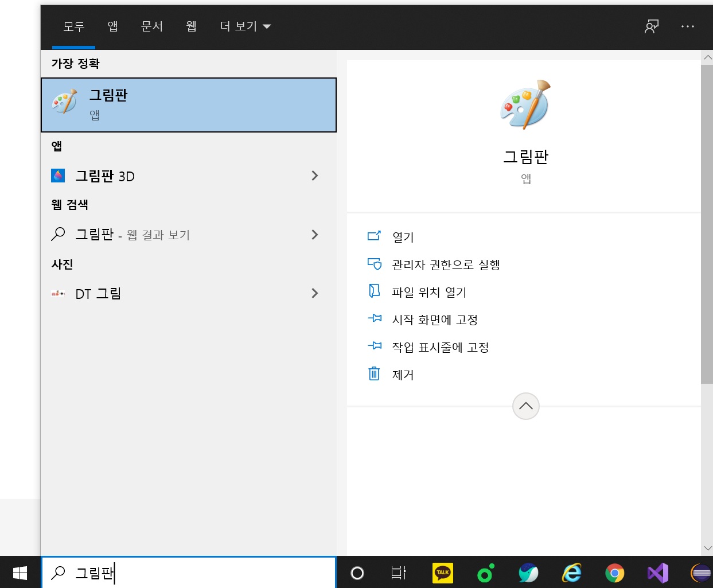Expand the DT 그림 result chevron
Viewport: 713px width, 588px height.
[314, 293]
